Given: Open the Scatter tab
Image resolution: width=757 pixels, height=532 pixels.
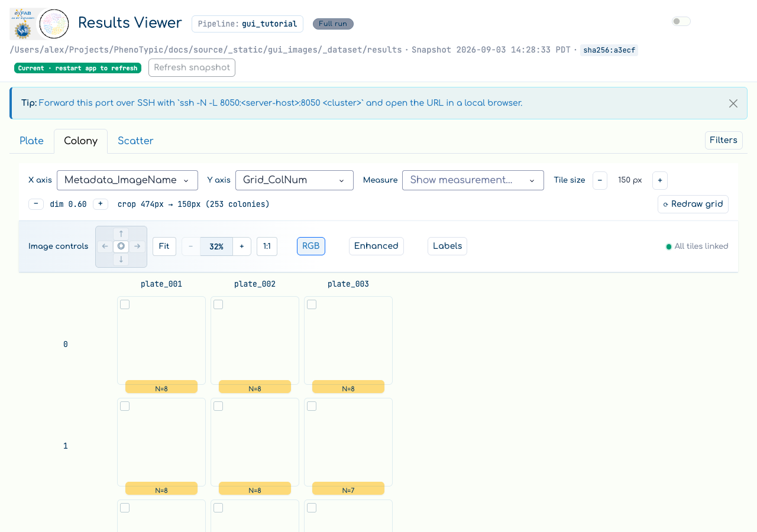Looking at the screenshot, I should 135,141.
